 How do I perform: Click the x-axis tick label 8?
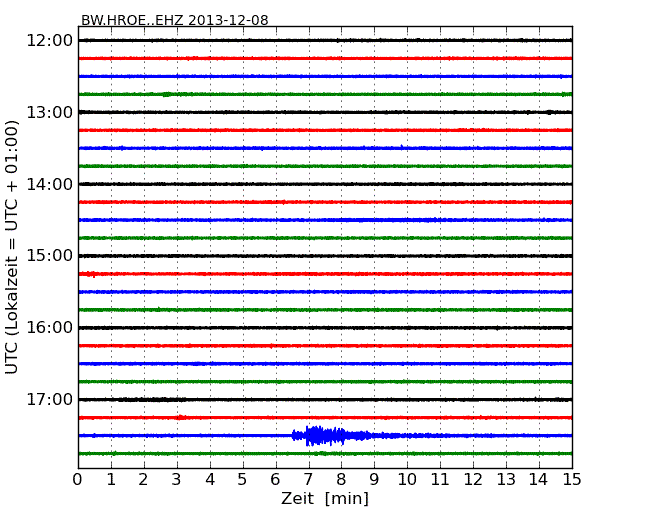coord(341,480)
